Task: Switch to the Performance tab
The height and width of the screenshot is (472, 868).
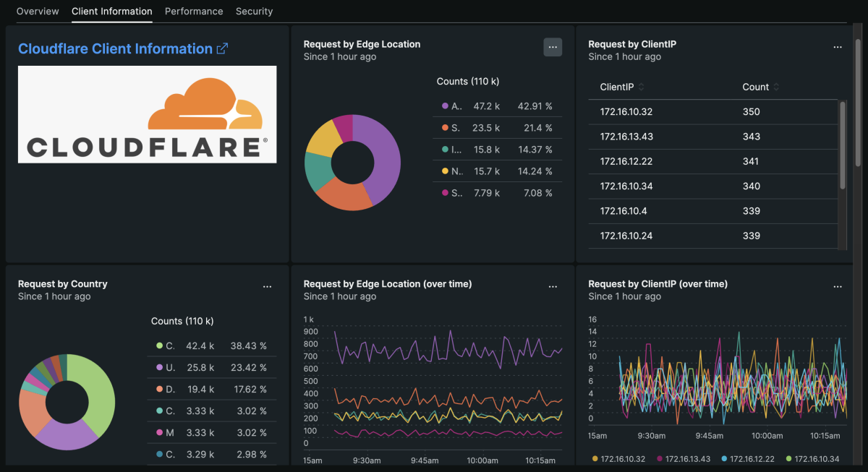Action: click(194, 12)
